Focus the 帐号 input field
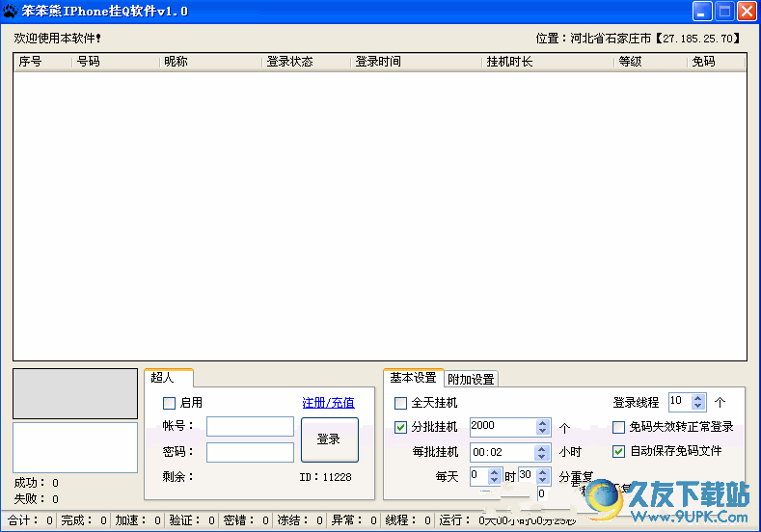Image resolution: width=761 pixels, height=532 pixels. click(250, 426)
